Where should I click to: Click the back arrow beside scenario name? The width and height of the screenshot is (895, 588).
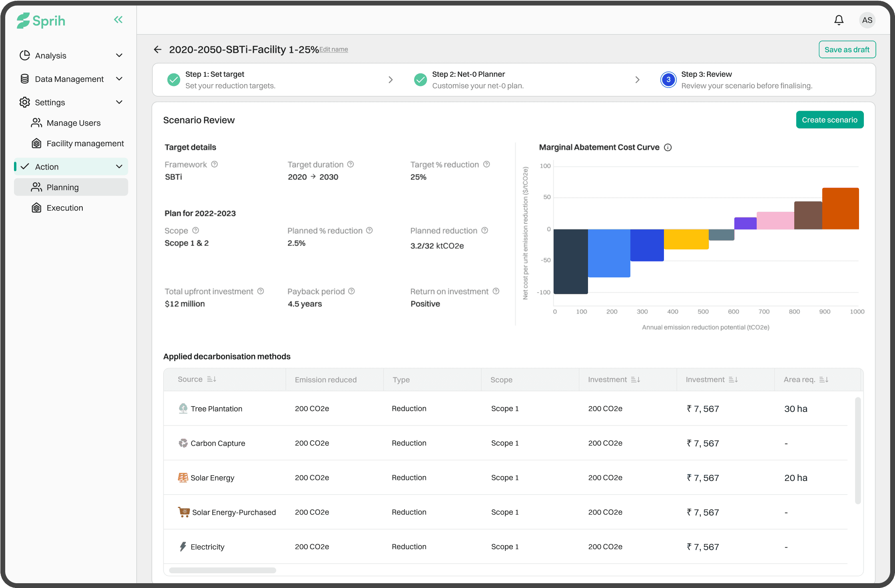tap(157, 50)
